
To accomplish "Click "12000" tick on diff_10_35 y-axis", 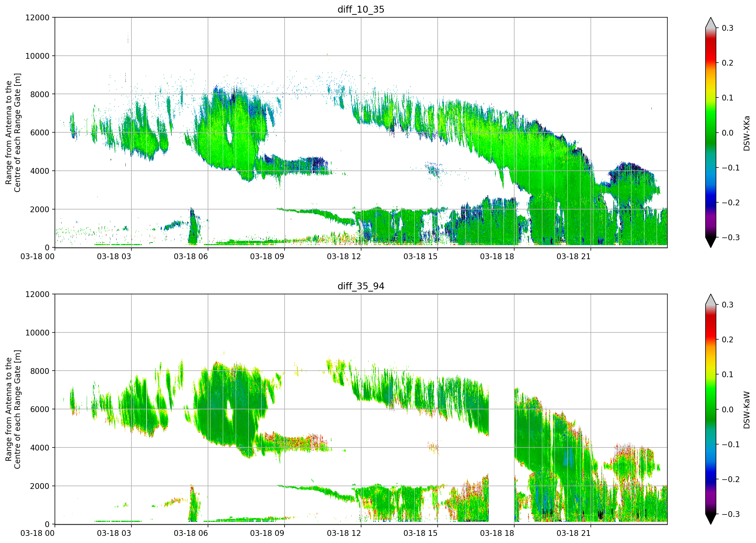I will pos(37,17).
